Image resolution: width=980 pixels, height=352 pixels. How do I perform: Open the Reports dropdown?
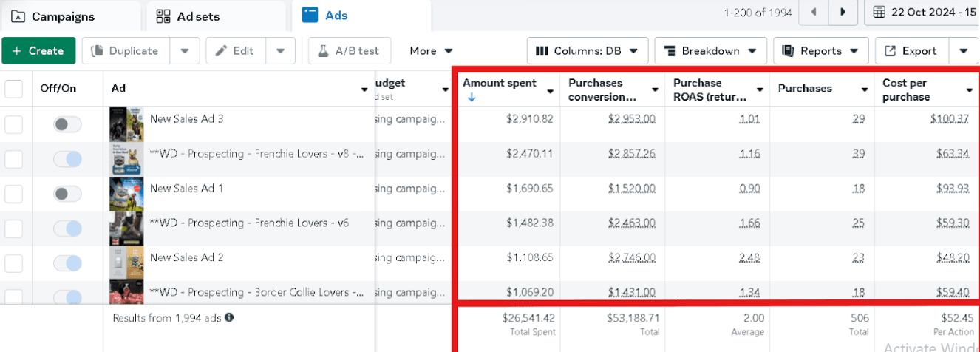tap(820, 51)
